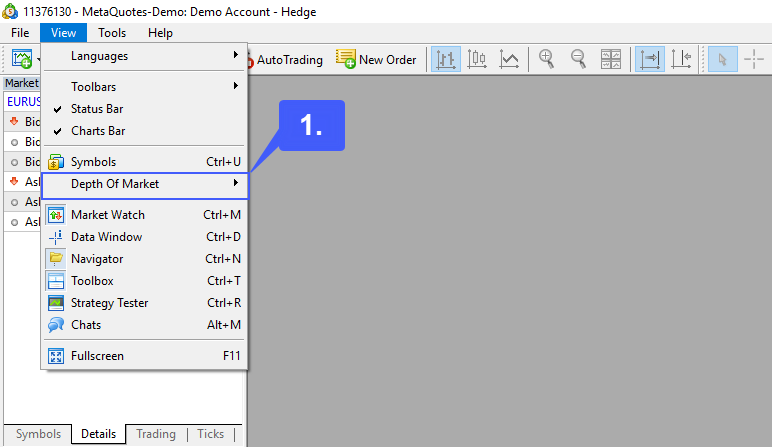The image size is (772, 447).
Task: Click the Strategy Tester menu icon
Action: (56, 303)
